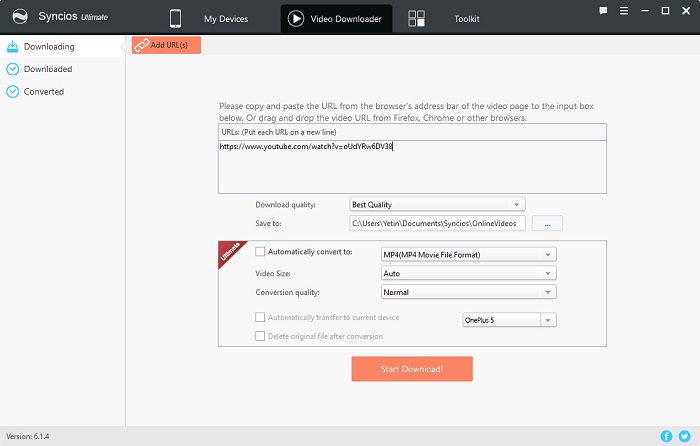Image resolution: width=700 pixels, height=446 pixels.
Task: Toggle Automatically transfer to current device
Action: [x=260, y=317]
